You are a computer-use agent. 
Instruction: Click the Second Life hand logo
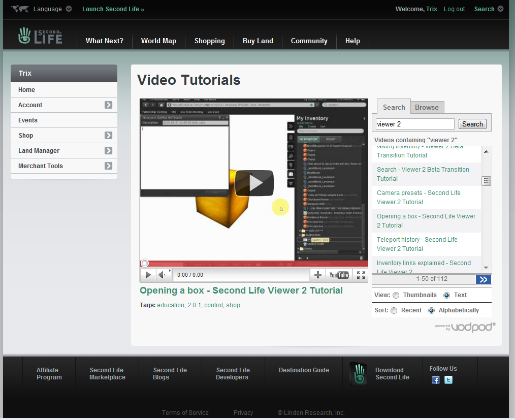pos(40,36)
